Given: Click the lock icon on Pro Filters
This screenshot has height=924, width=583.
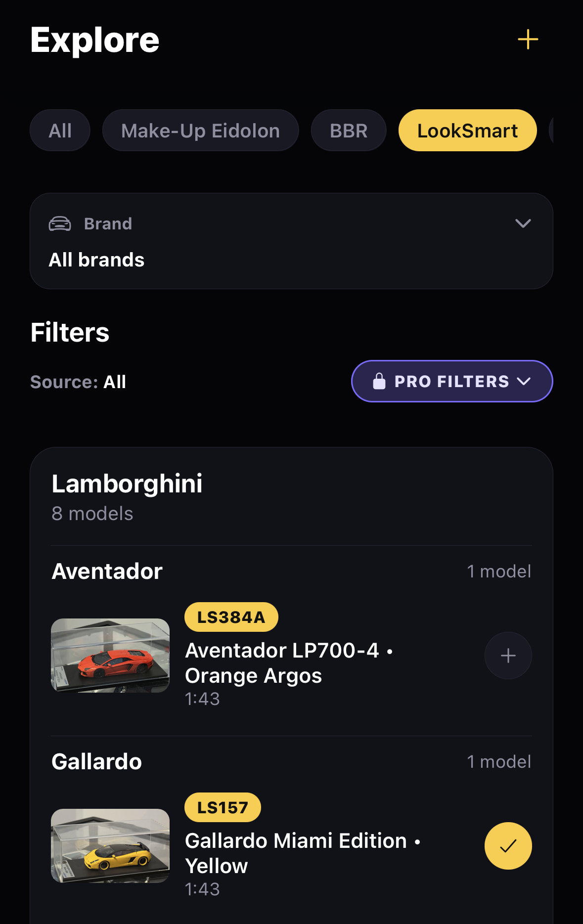Looking at the screenshot, I should pyautogui.click(x=379, y=381).
